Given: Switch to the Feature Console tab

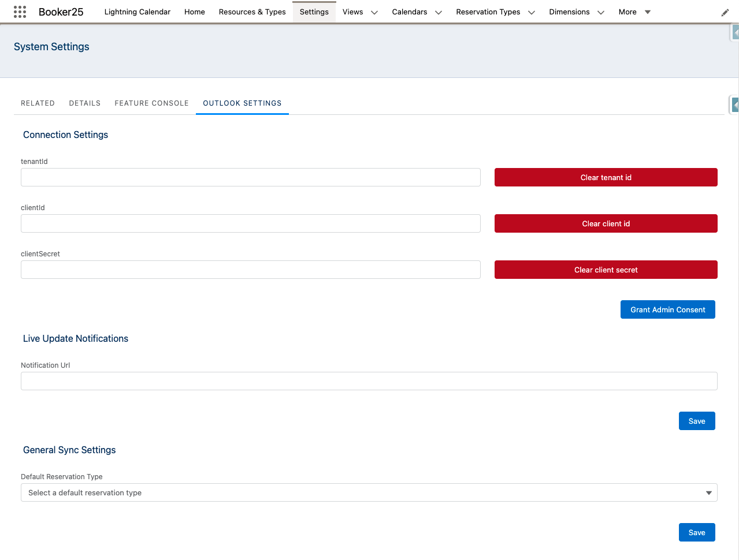Looking at the screenshot, I should point(151,103).
